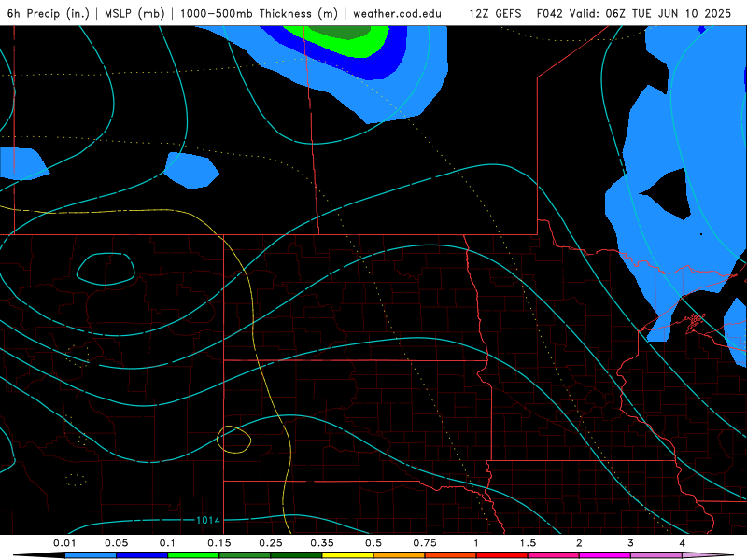Select the medium green 0.15–0.25 legend swatch
Viewport: 747px width, 560px height.
(245, 555)
